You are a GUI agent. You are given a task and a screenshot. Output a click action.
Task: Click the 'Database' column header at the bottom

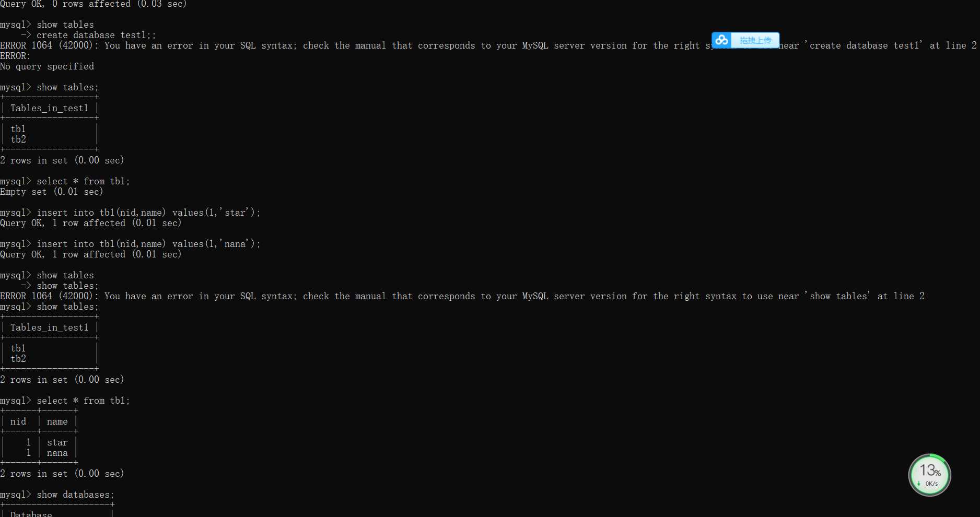pyautogui.click(x=31, y=514)
